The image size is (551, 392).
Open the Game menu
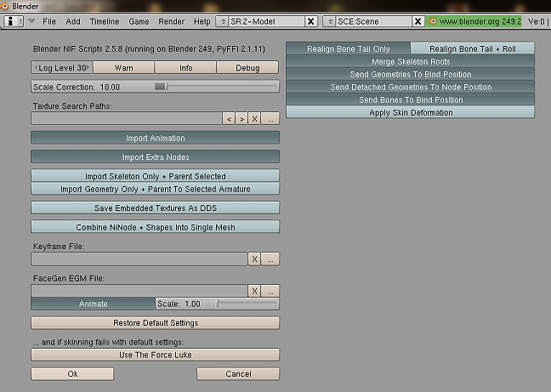139,21
